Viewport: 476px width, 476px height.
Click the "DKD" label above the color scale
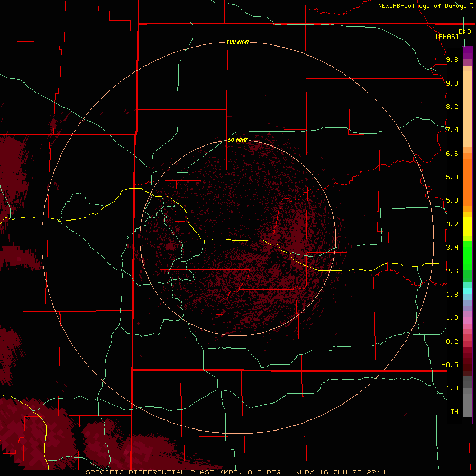(465, 32)
